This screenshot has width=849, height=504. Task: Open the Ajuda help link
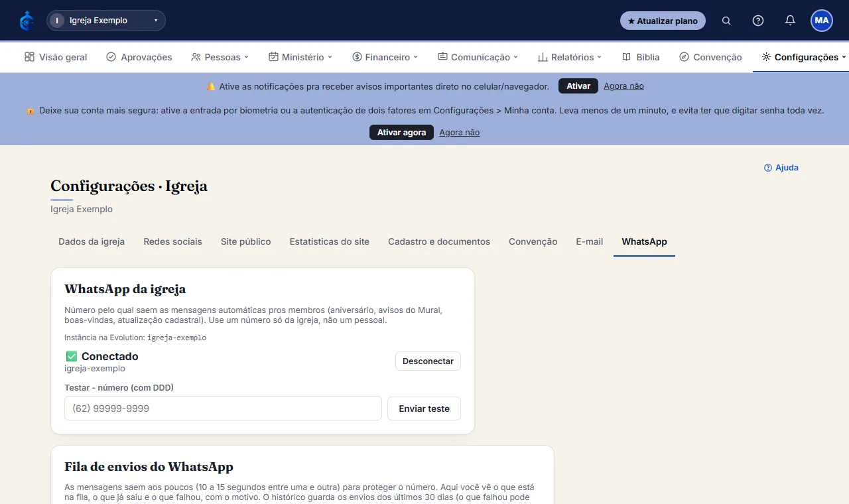coord(781,168)
